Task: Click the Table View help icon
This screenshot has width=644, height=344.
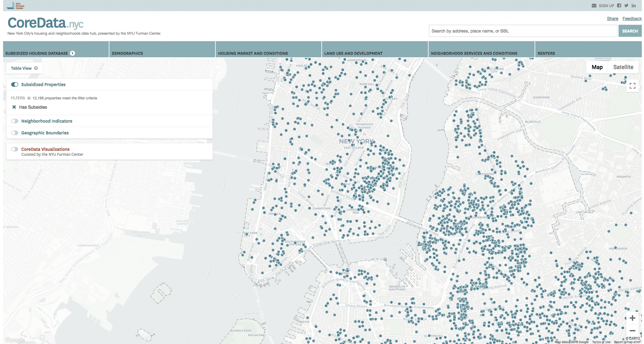Action: coord(36,68)
